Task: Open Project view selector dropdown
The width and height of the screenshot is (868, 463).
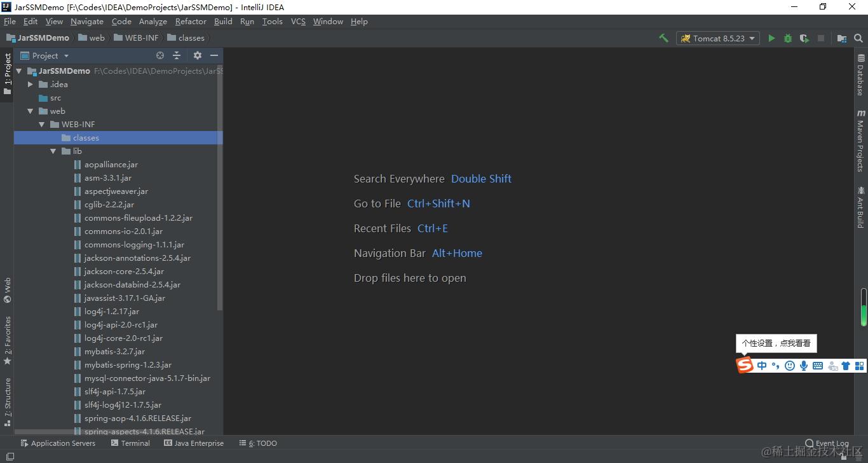Action: (44, 55)
